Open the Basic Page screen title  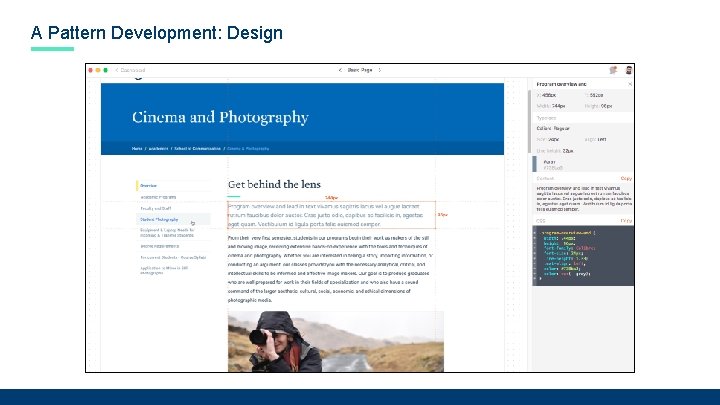click(360, 70)
